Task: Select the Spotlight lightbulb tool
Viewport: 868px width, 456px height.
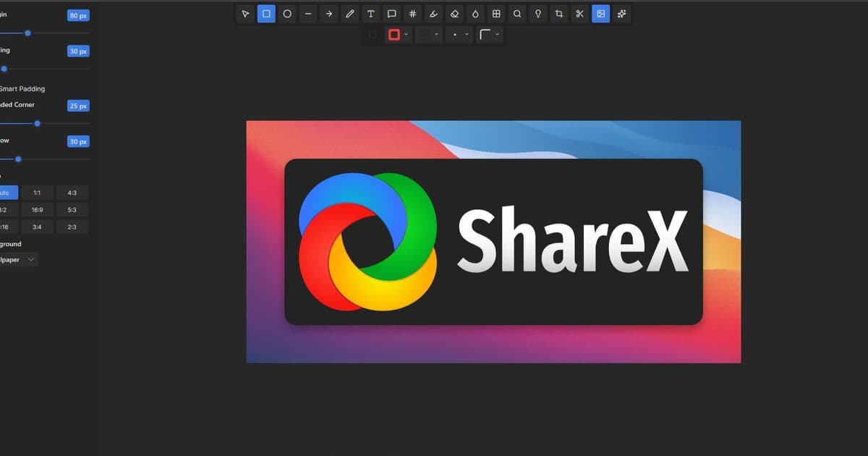Action: 538,14
